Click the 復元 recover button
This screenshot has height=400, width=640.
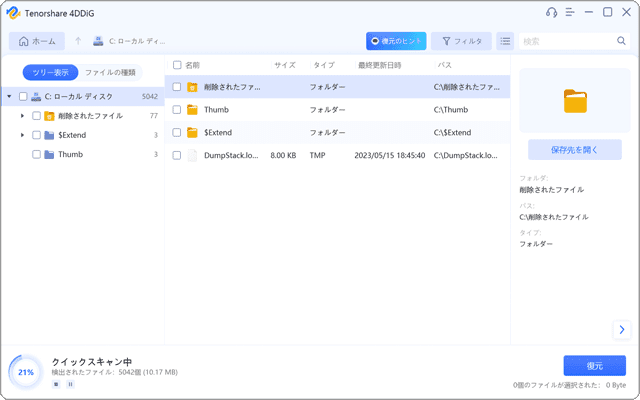[x=595, y=366]
